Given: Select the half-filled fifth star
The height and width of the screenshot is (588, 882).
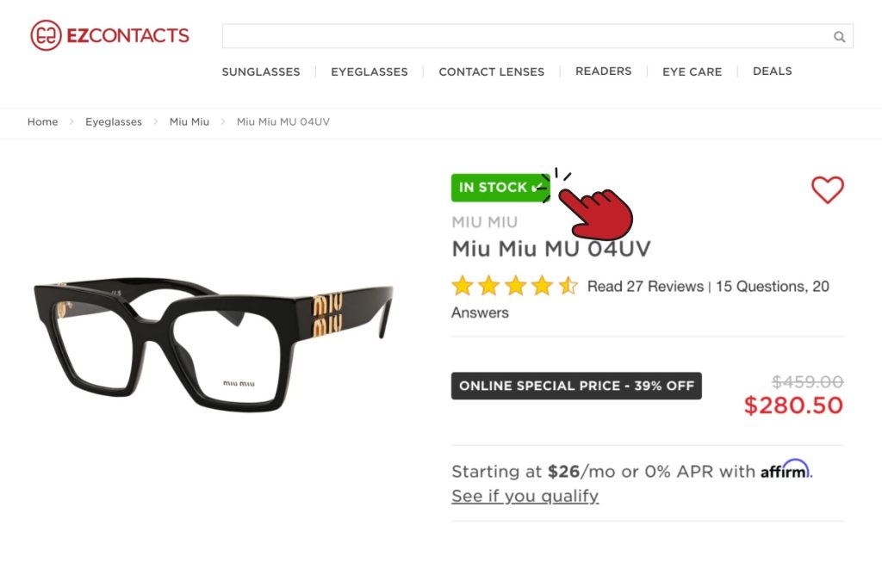Looking at the screenshot, I should 568,285.
